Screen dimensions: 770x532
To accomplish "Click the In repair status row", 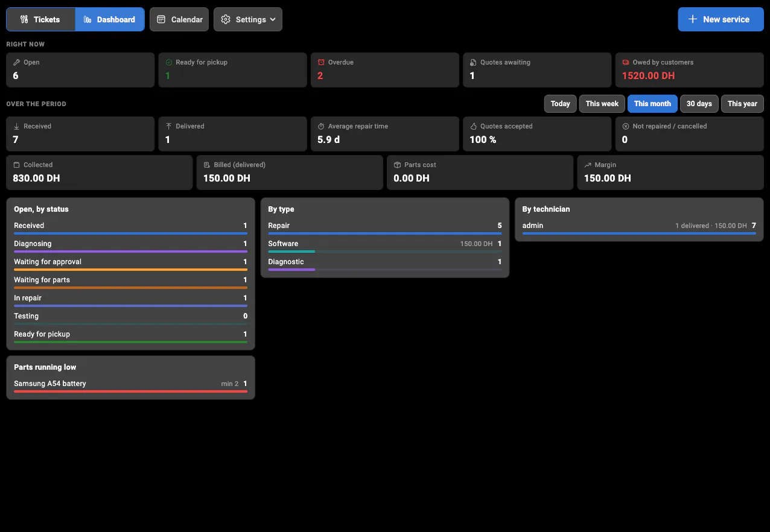I will (130, 300).
